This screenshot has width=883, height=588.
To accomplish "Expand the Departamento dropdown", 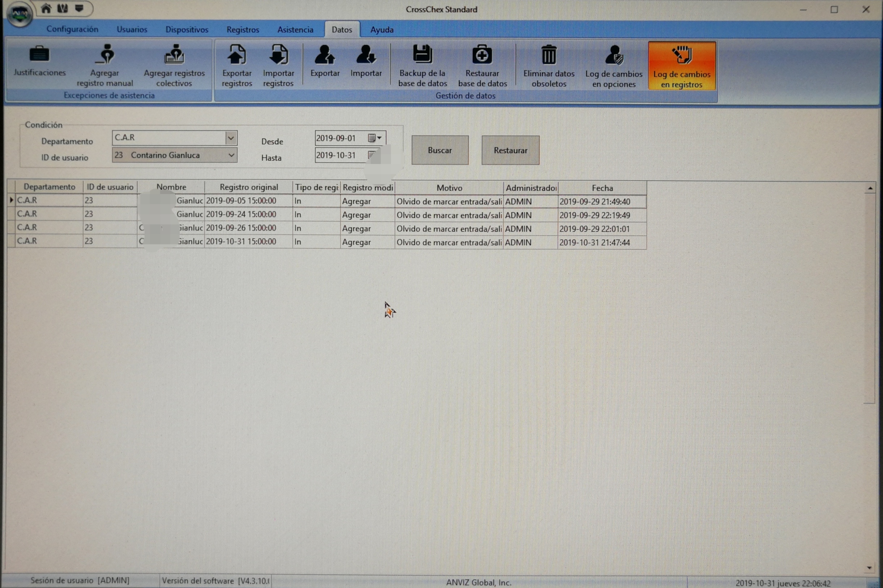I will [231, 138].
